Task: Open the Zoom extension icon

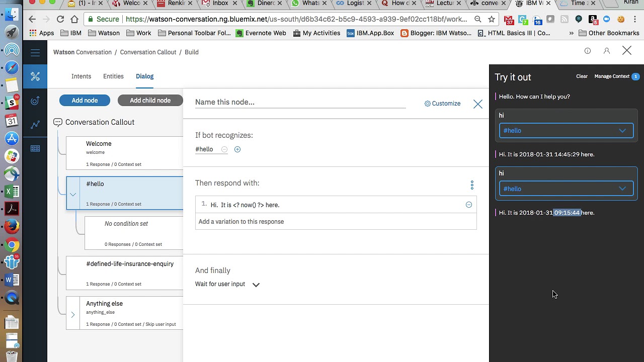Action: click(606, 20)
